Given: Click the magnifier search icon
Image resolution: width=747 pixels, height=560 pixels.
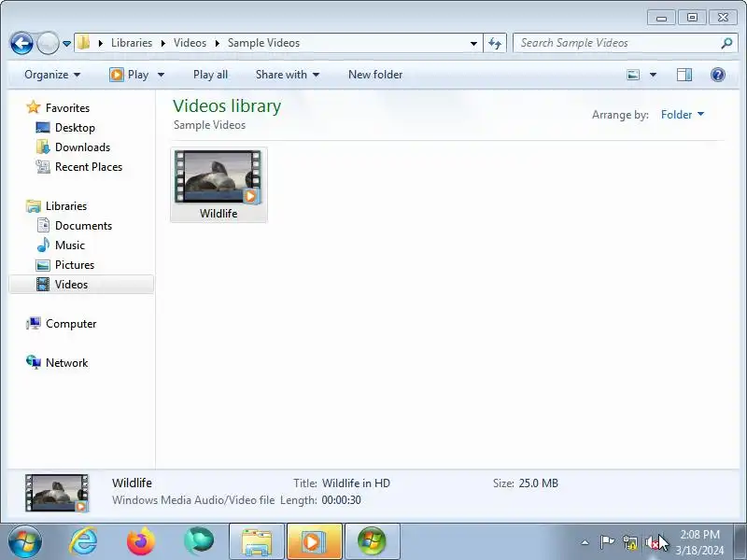Looking at the screenshot, I should click(x=726, y=43).
